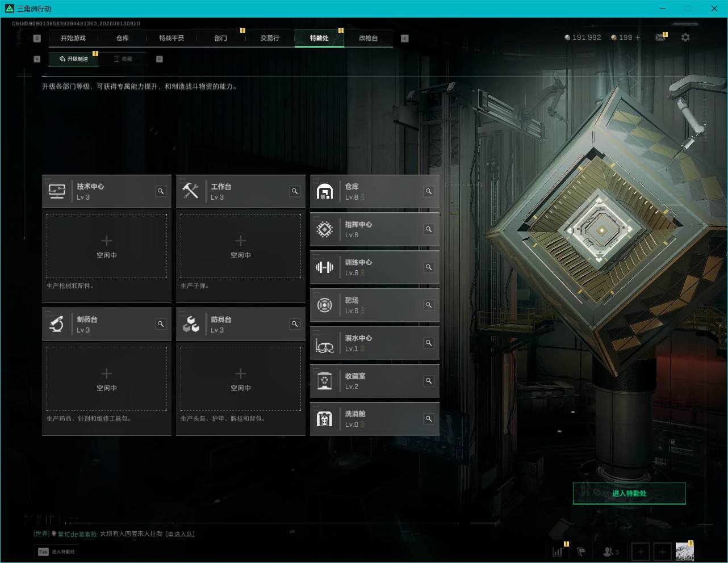Image resolution: width=728 pixels, height=563 pixels.
Task: Select the 洗消舱 chamber icon
Action: 324,419
